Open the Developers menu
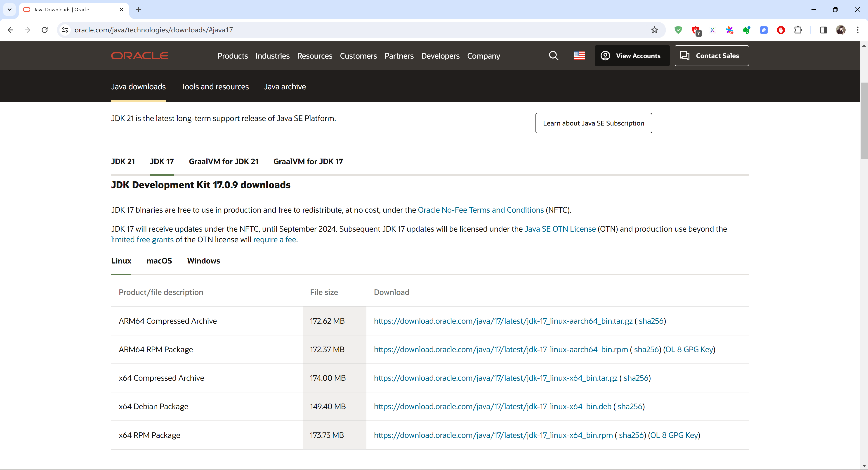Screen dimensions: 868x470 (440, 56)
